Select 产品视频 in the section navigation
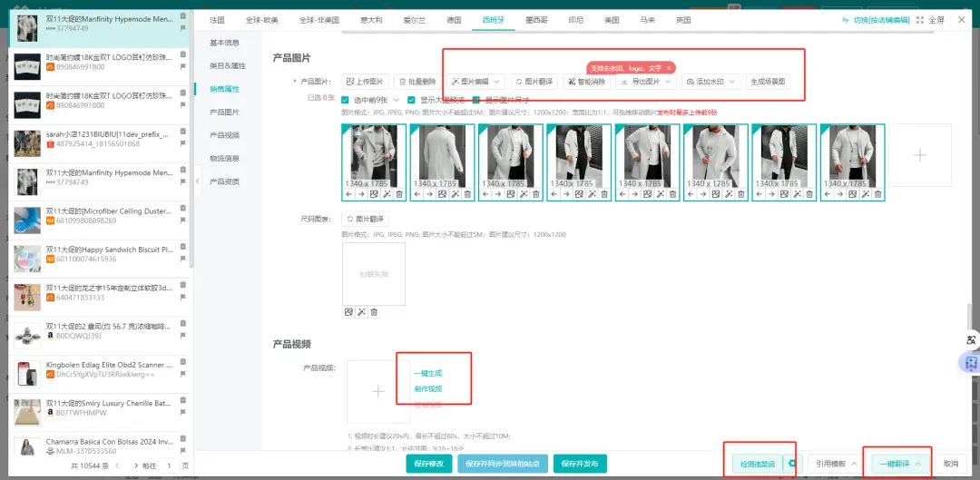This screenshot has width=980, height=480. point(224,135)
